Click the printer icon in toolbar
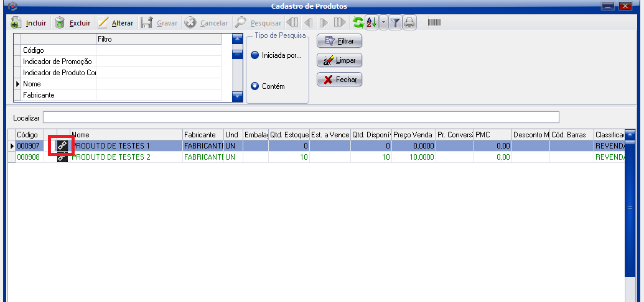The width and height of the screenshot is (644, 302). (x=409, y=23)
